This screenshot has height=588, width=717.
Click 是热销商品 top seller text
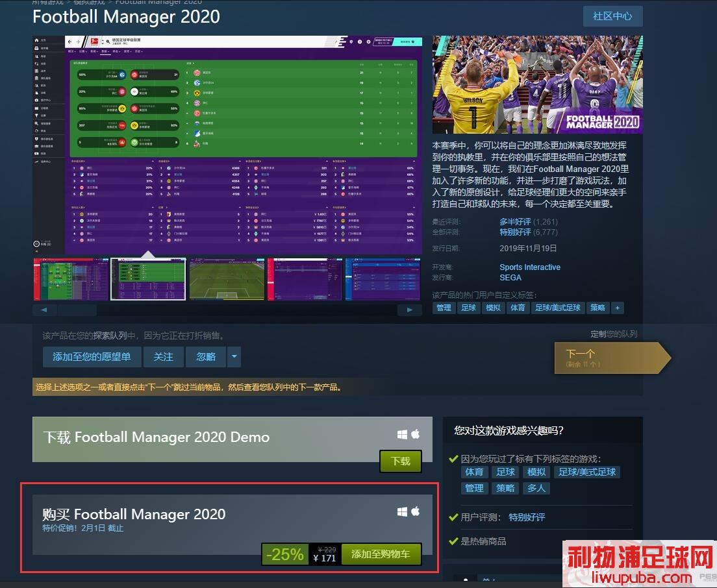pos(483,541)
